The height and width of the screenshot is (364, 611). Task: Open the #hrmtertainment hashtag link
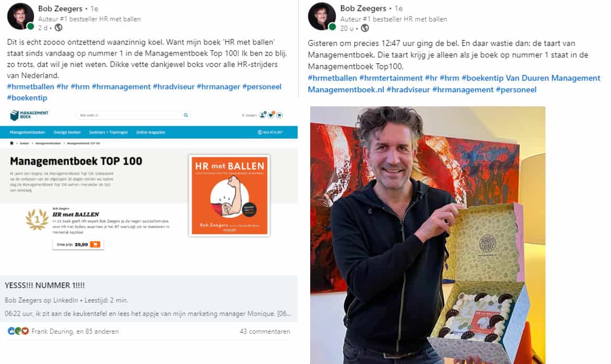coord(391,78)
